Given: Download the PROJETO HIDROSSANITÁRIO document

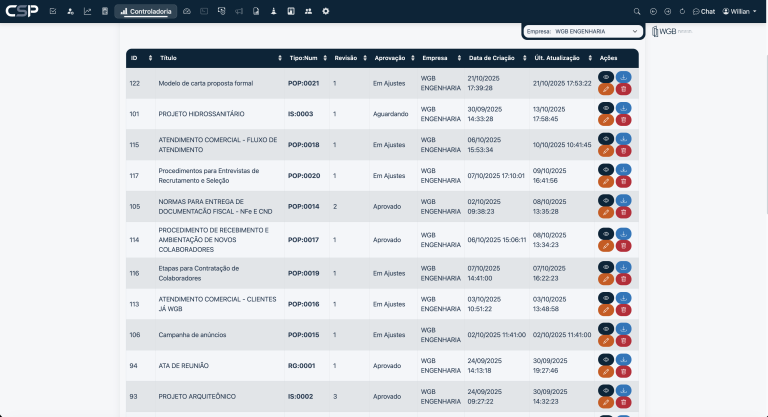Looking at the screenshot, I should click(x=624, y=108).
